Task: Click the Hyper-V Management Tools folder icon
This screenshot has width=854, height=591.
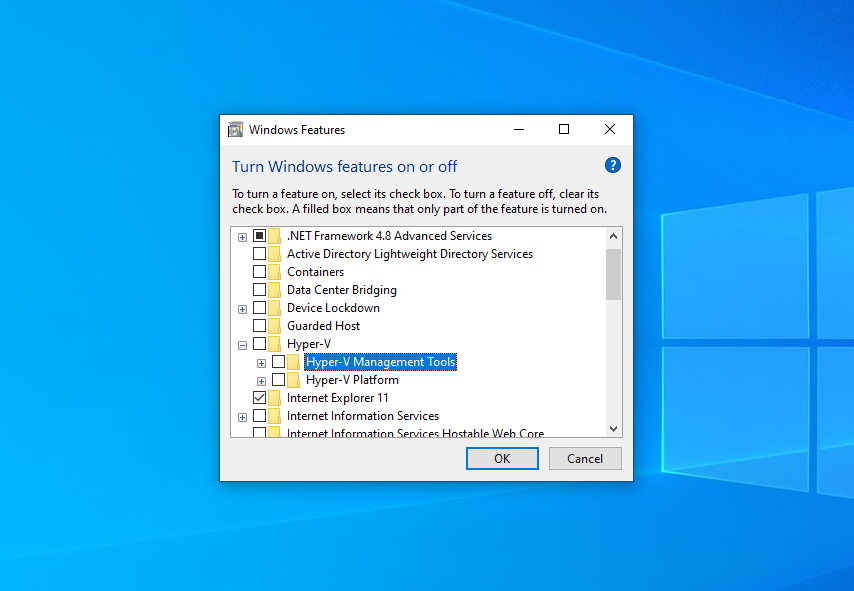Action: (294, 362)
